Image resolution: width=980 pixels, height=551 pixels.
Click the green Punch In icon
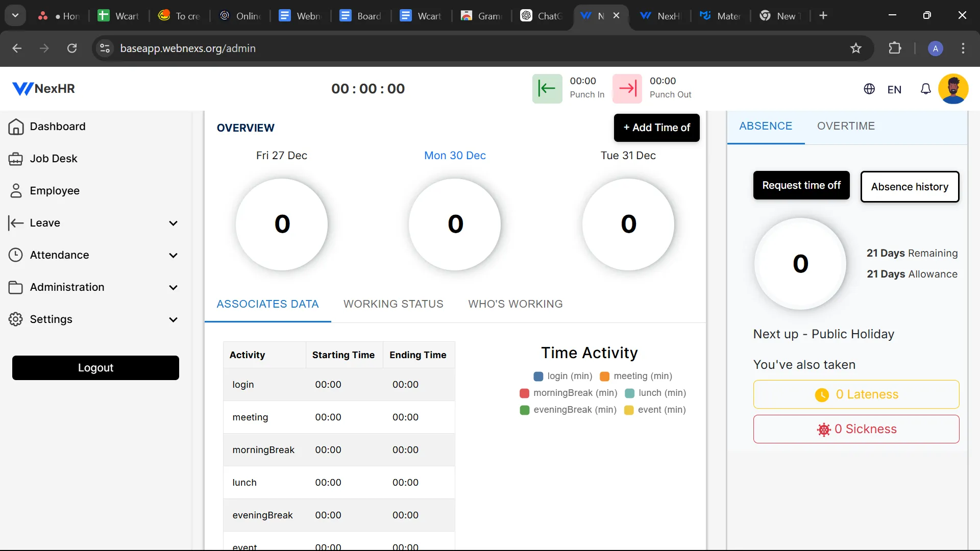(547, 89)
